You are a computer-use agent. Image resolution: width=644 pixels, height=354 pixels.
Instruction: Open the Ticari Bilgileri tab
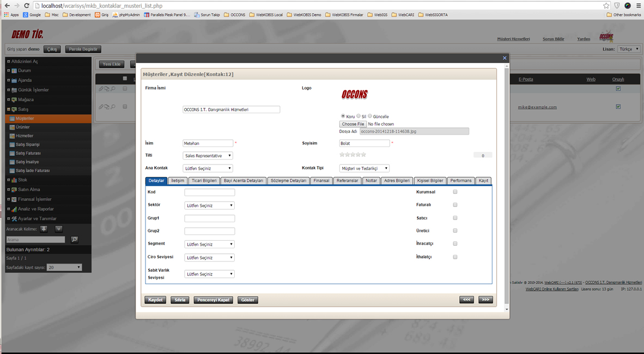[x=204, y=181]
